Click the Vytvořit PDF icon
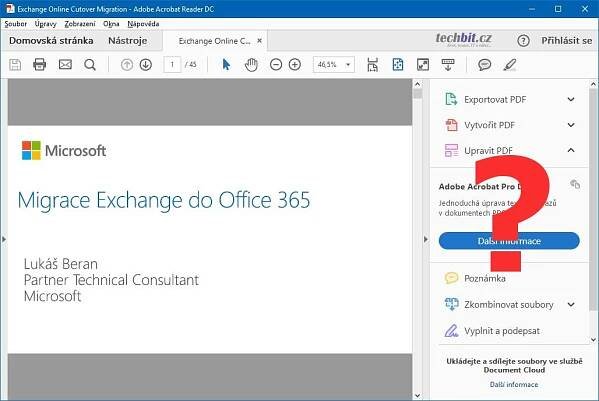Image resolution: width=599 pixels, height=401 pixels. 451,125
